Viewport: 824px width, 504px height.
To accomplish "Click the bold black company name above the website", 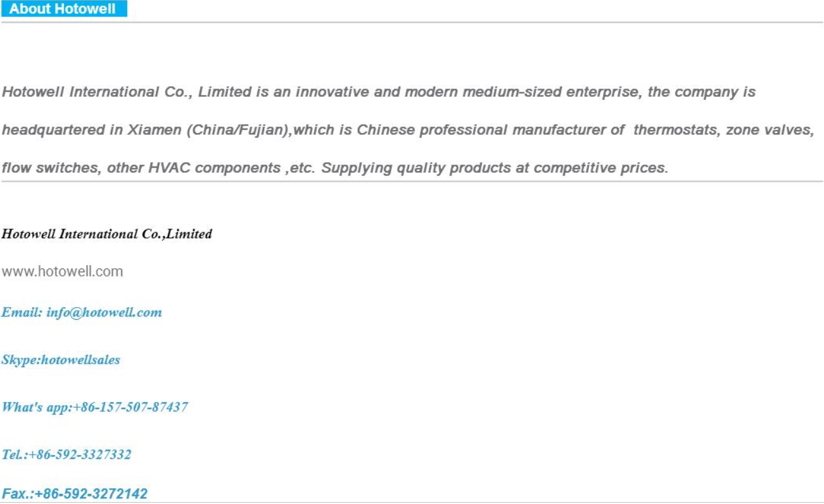I will tap(106, 234).
